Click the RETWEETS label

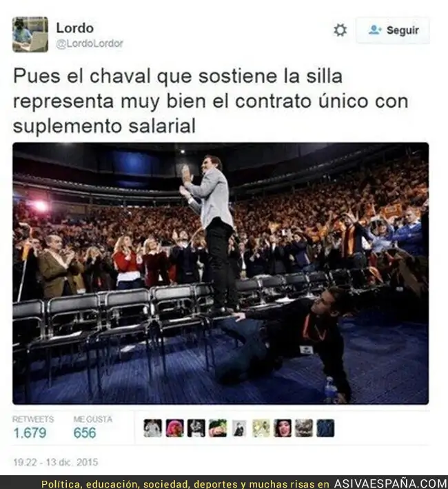(x=33, y=419)
